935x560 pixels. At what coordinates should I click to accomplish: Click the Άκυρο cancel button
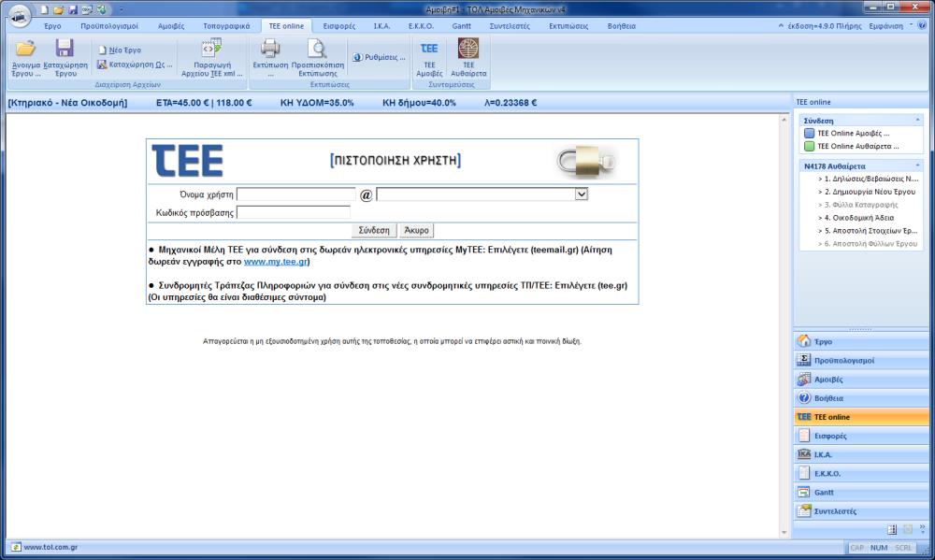pyautogui.click(x=416, y=230)
